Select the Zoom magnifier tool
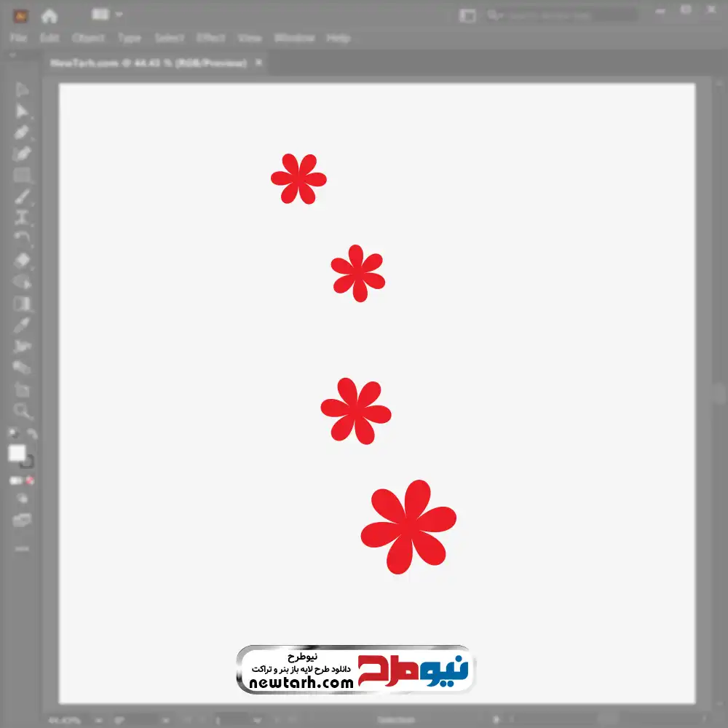Viewport: 728px width, 728px height. click(x=22, y=411)
